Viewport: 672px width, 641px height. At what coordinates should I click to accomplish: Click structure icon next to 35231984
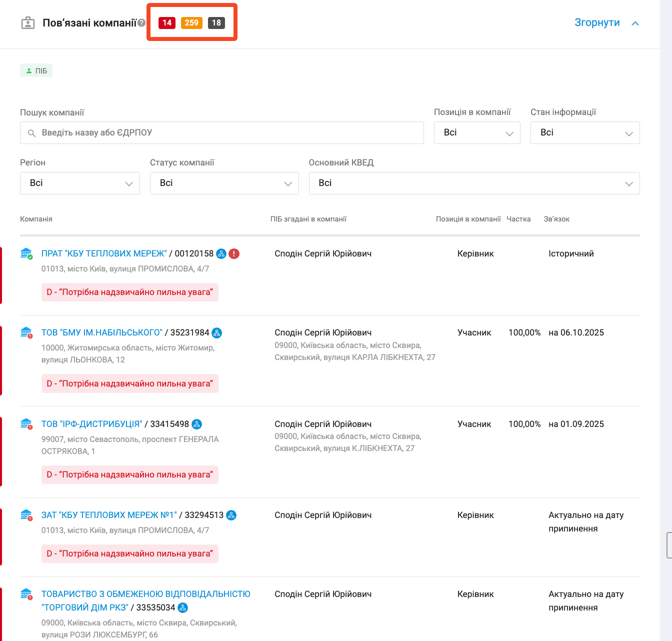click(216, 333)
